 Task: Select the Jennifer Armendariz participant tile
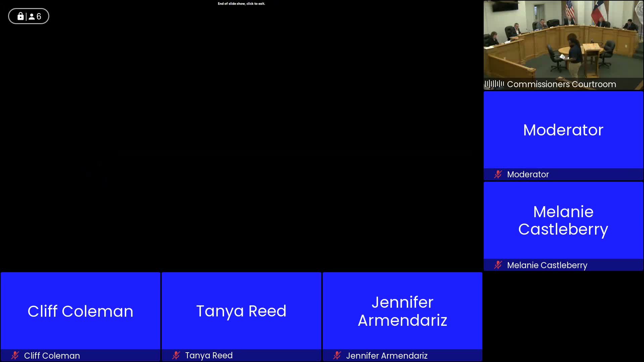402,311
